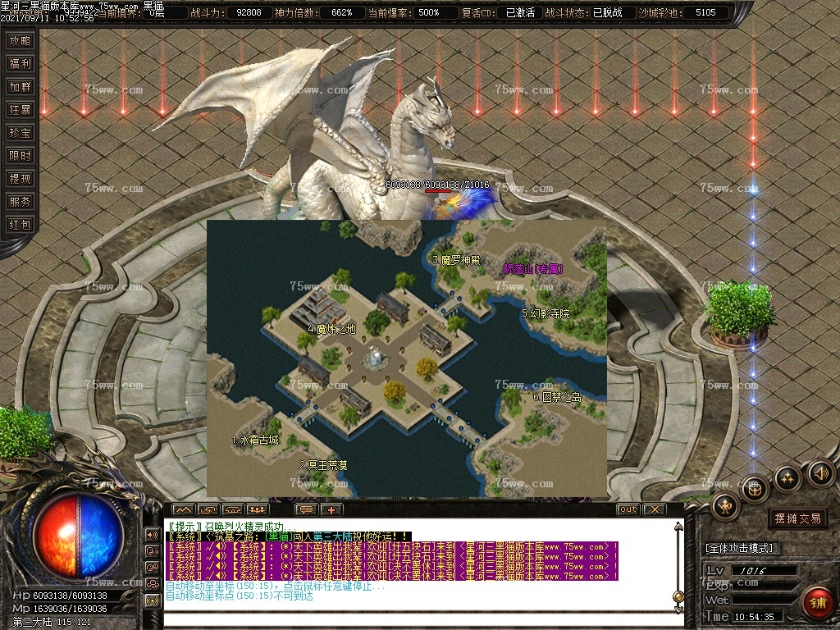Click the 摆摊交易 stall trade button
The height and width of the screenshot is (630, 840).
797,518
